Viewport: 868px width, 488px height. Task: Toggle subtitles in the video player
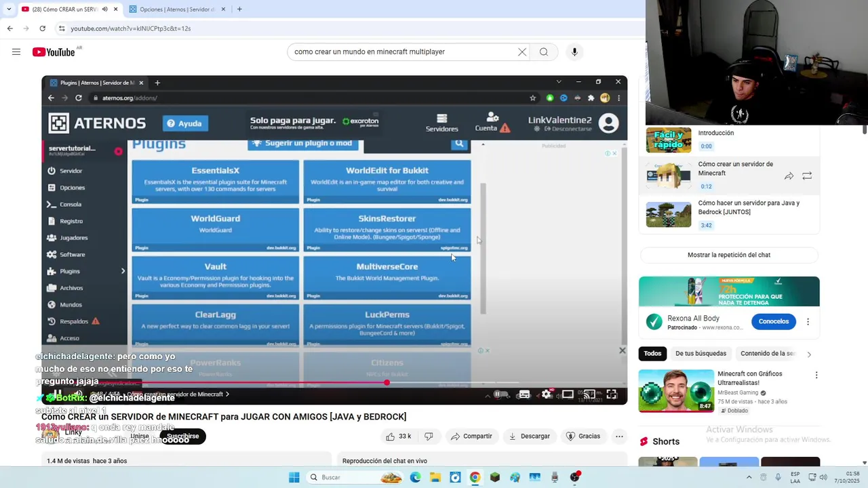click(x=524, y=394)
